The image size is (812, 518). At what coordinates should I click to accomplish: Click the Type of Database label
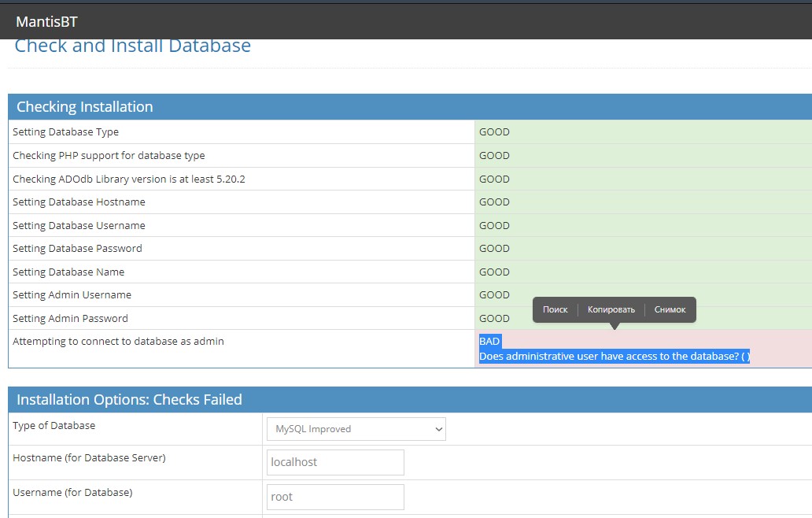[54, 426]
